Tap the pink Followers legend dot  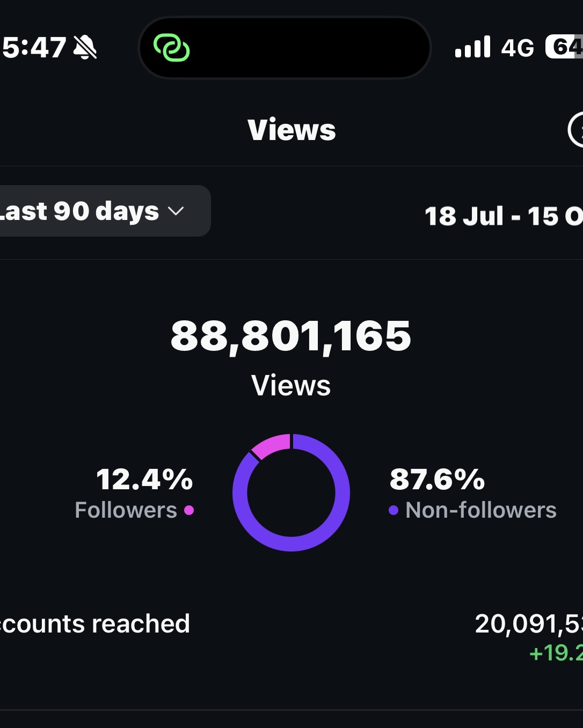click(x=189, y=510)
